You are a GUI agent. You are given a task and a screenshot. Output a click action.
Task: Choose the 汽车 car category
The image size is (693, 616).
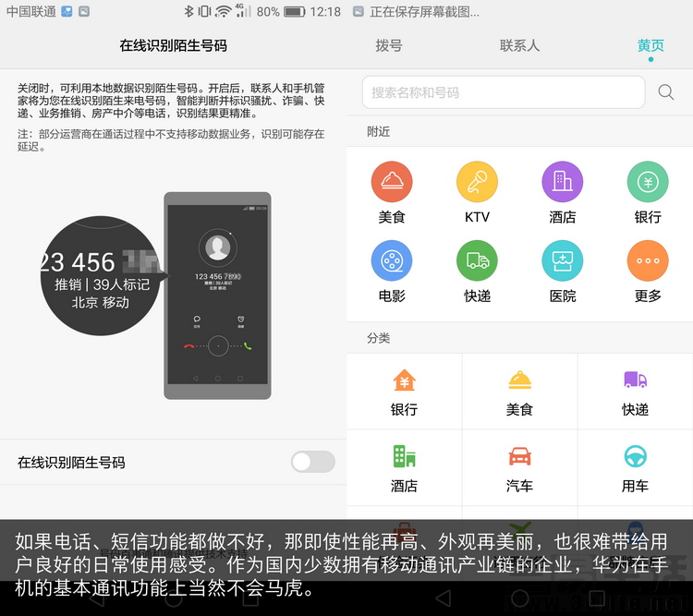[519, 467]
